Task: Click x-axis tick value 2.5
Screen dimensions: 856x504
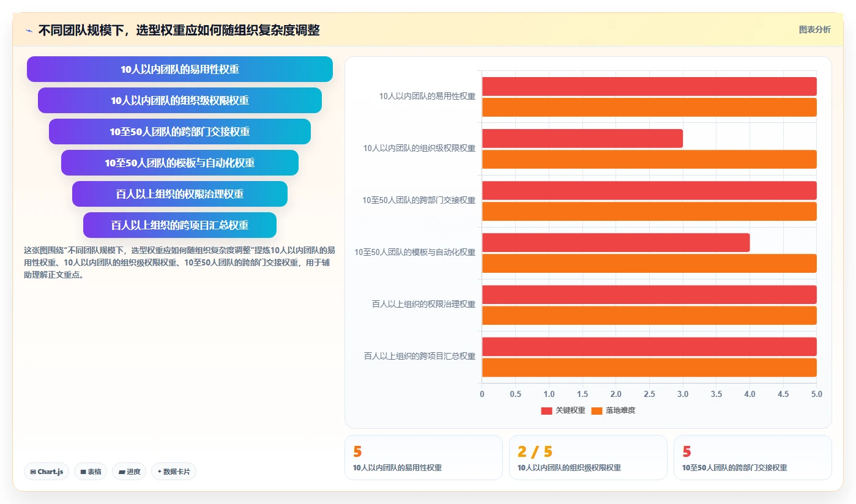Action: pos(649,395)
